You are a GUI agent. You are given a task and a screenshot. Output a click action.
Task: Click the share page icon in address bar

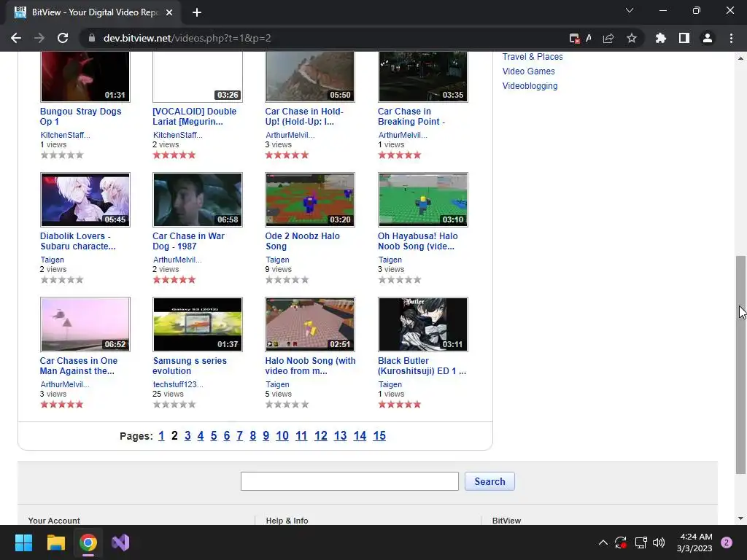pos(608,38)
